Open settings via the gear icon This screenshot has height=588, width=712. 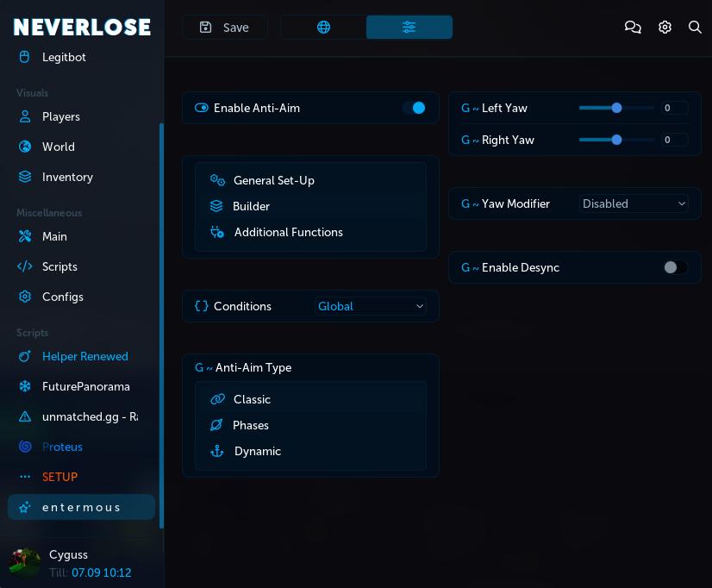pyautogui.click(x=665, y=27)
